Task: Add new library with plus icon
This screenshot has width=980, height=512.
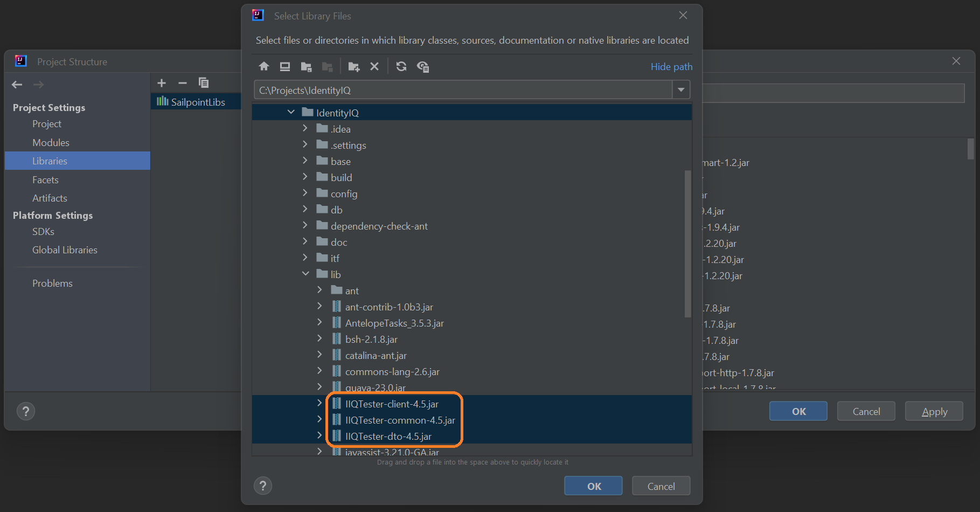Action: [162, 83]
